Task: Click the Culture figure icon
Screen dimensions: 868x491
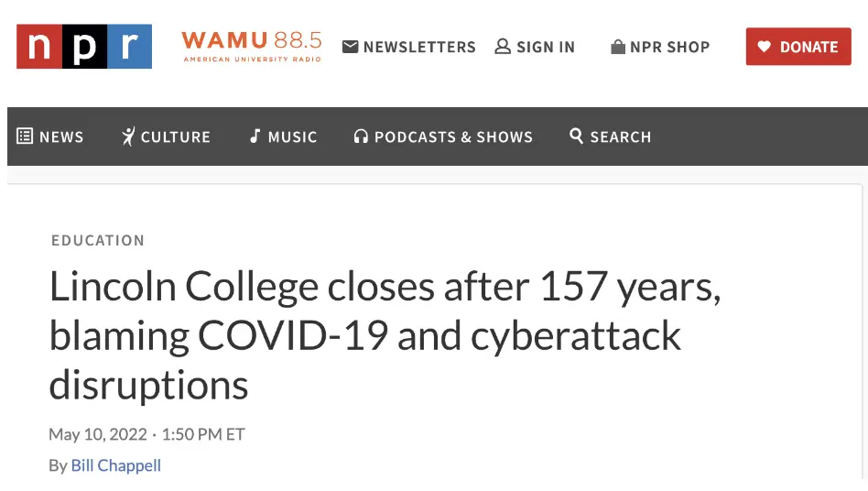Action: point(128,136)
